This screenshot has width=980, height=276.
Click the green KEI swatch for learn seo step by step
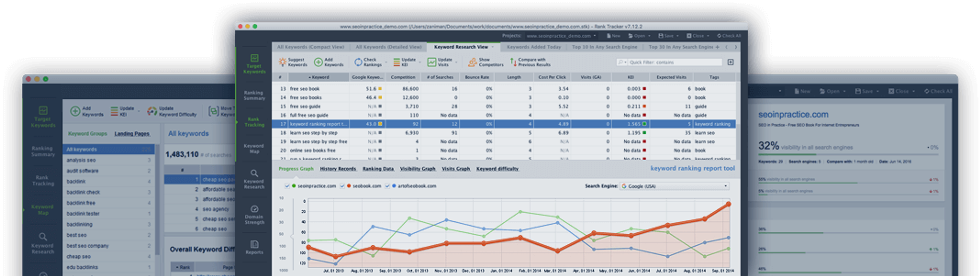pos(644,133)
